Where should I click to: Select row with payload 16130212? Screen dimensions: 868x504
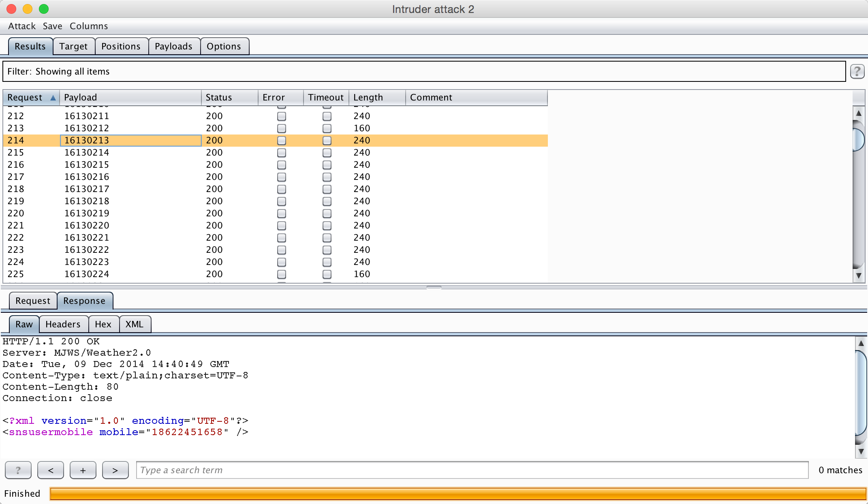point(276,128)
